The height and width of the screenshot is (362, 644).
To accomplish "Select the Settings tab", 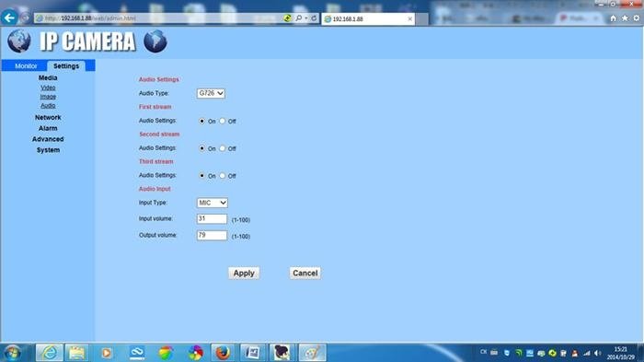I will [x=66, y=65].
